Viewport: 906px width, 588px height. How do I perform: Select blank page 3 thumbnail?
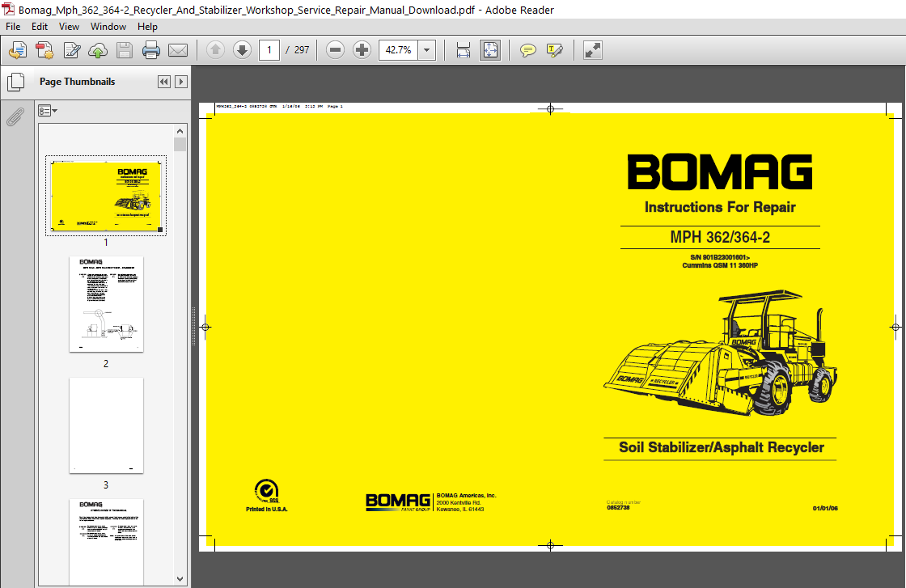pyautogui.click(x=106, y=425)
